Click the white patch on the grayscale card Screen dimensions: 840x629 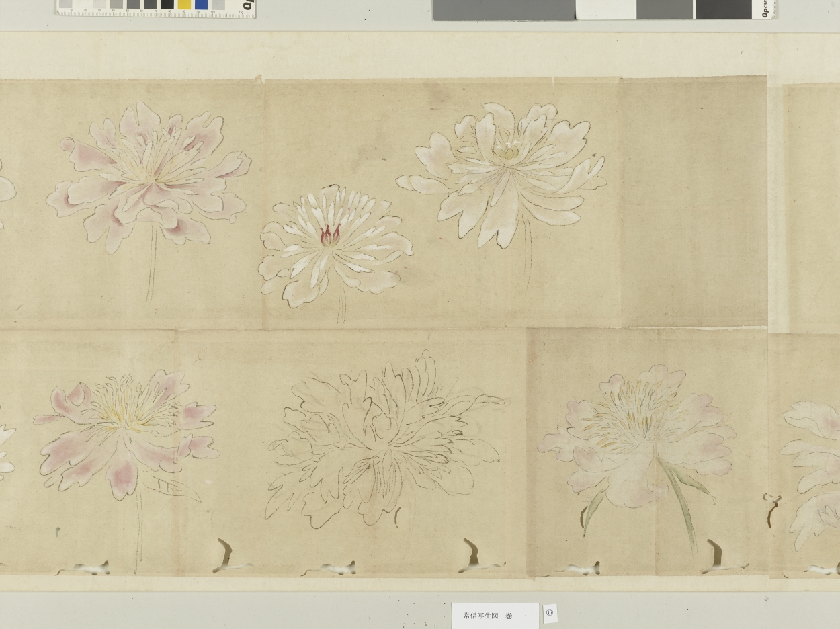pyautogui.click(x=605, y=9)
